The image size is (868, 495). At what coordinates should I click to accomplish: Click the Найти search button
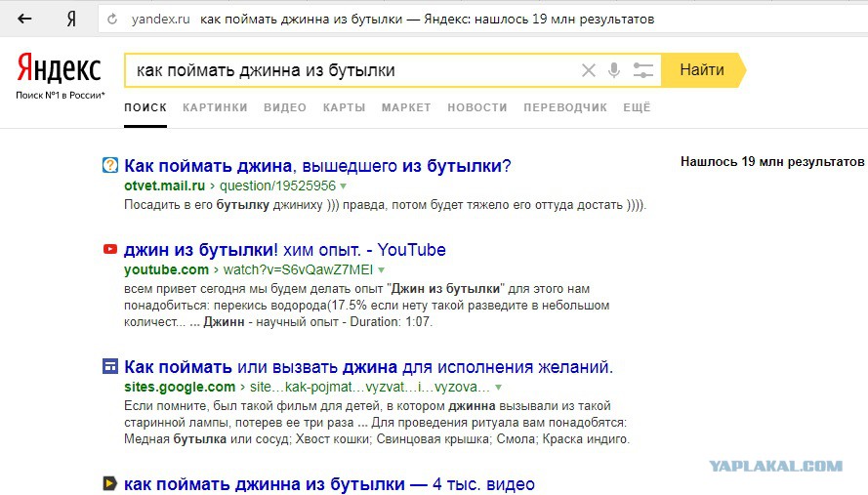click(x=703, y=70)
